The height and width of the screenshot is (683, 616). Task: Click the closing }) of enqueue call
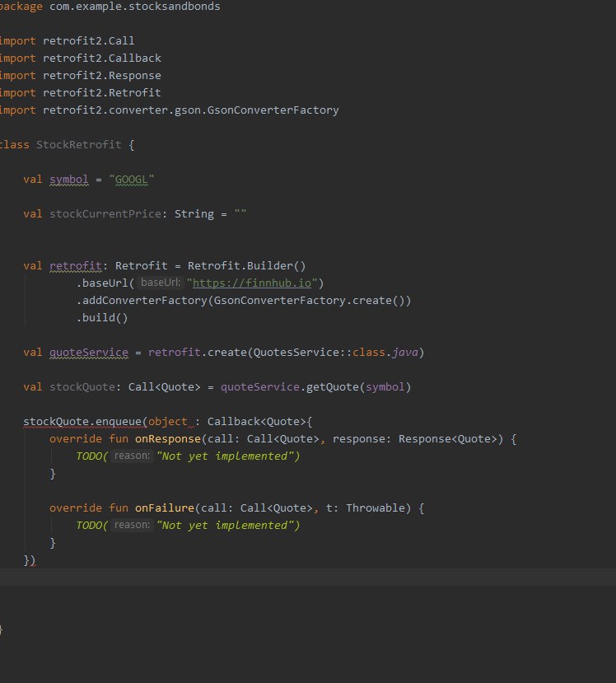coord(30,560)
